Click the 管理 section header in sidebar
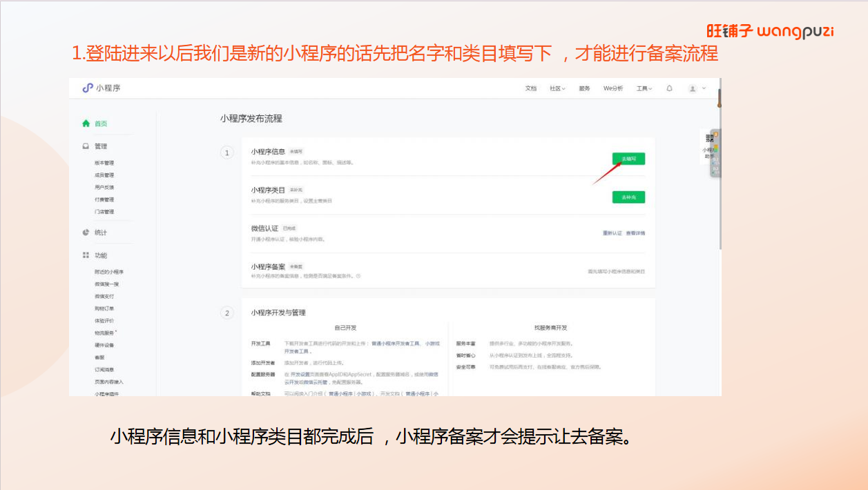This screenshot has width=868, height=490. click(x=101, y=146)
